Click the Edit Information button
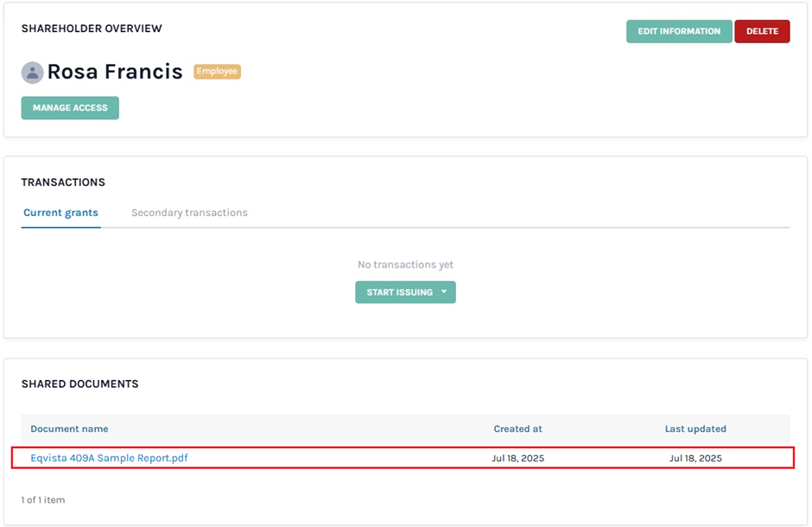This screenshot has width=812, height=527. pos(679,32)
